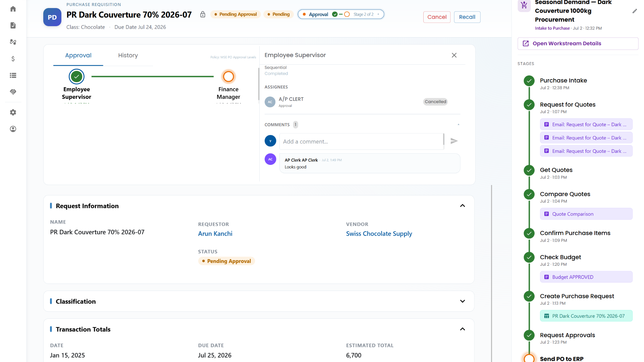
Task: Open the settings gear sidebar icon
Action: pyautogui.click(x=13, y=112)
